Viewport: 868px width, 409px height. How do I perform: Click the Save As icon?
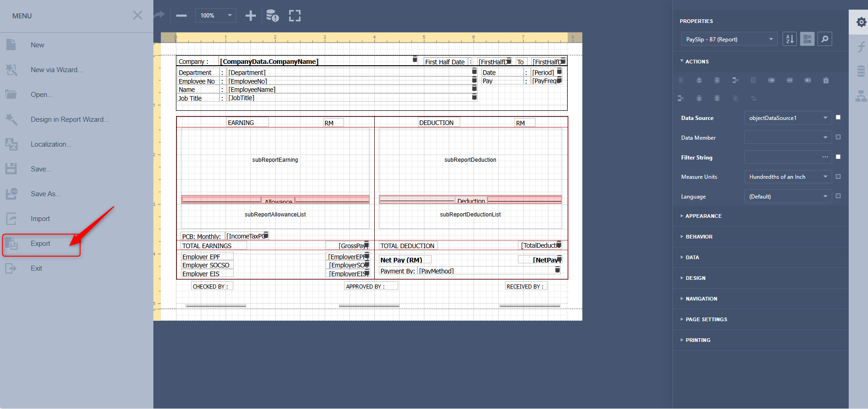11,193
